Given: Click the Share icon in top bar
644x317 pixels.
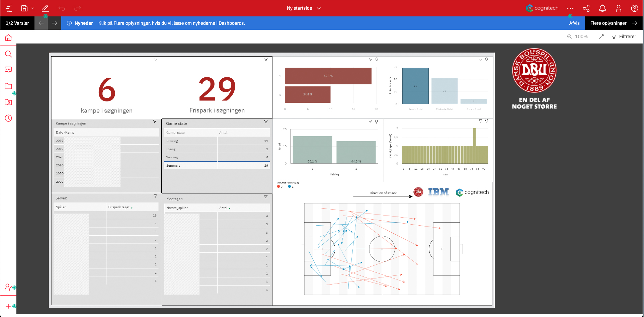Looking at the screenshot, I should click(586, 8).
